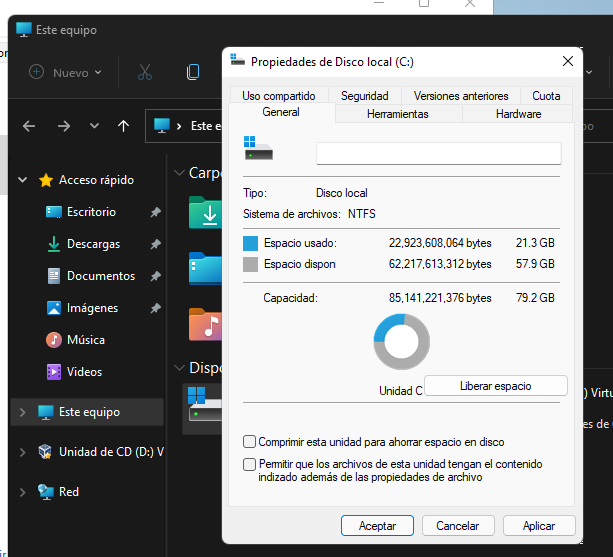The height and width of the screenshot is (557, 613).
Task: Close the Propiedades de Disco local dialog
Action: 568,61
